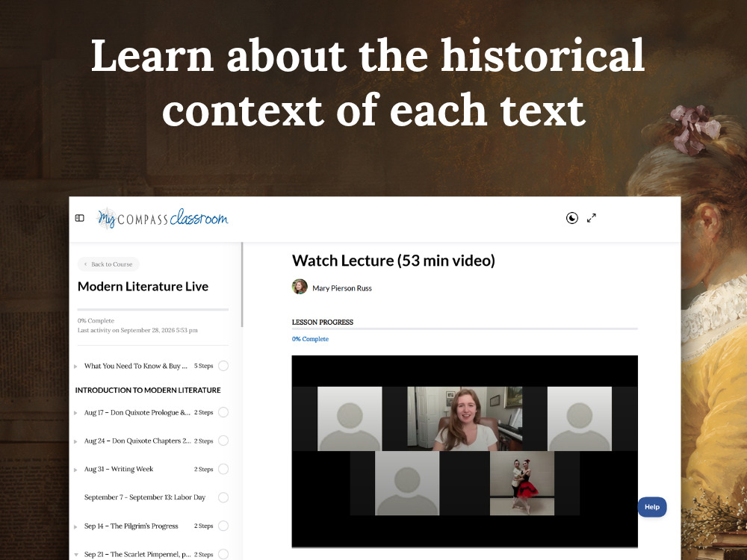Click 'INTRODUCTION TO MODERN LITERATURE' heading

[148, 390]
